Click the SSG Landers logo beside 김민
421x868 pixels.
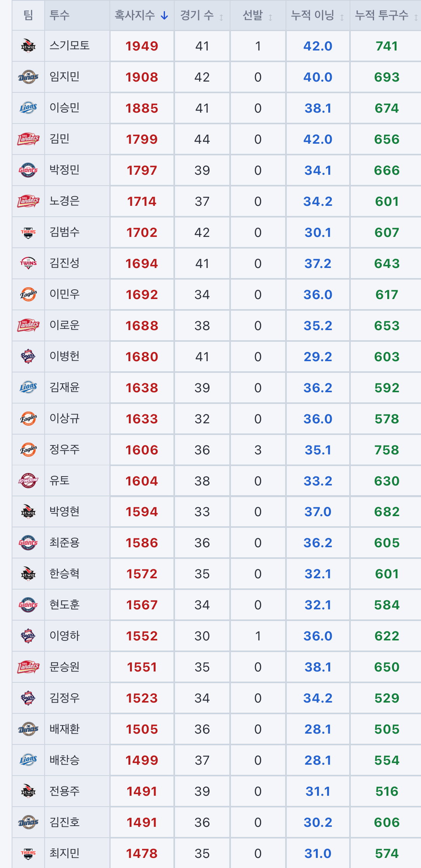pos(28,139)
